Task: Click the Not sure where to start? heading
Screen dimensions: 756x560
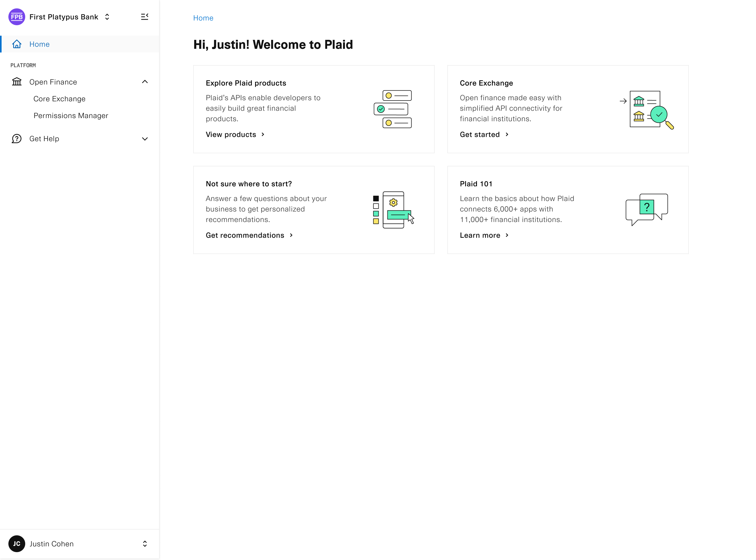Action: [x=249, y=184]
